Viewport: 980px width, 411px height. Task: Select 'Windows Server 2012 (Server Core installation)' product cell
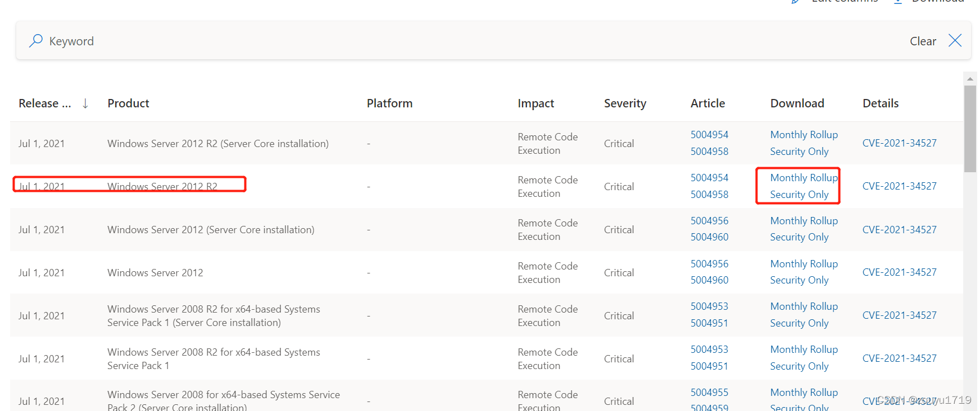tap(211, 230)
